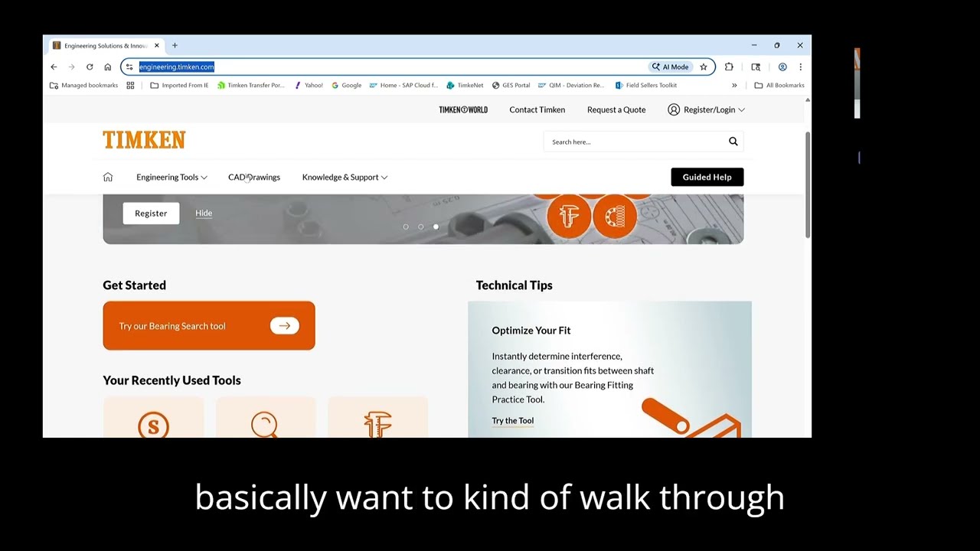980x551 pixels.
Task: Go to Timken home icon in nav
Action: [108, 177]
